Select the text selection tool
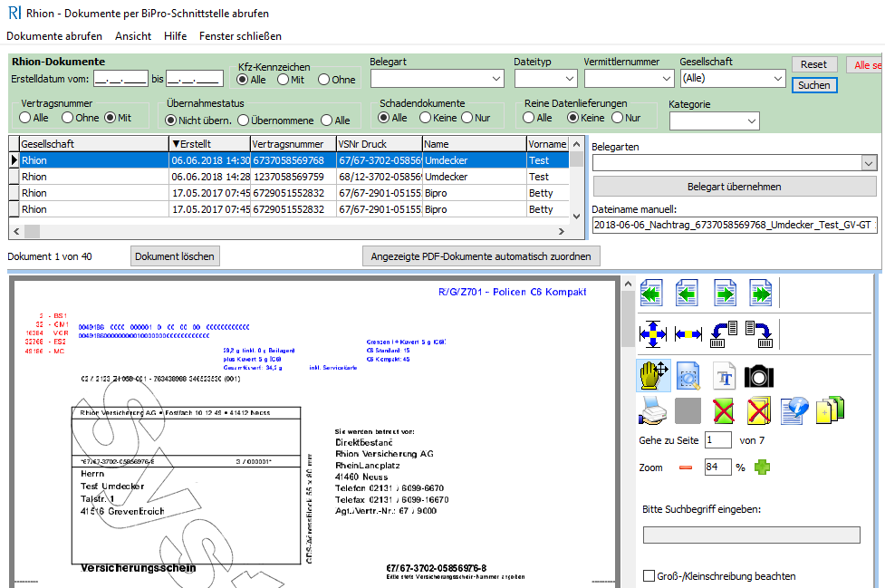 pyautogui.click(x=724, y=376)
